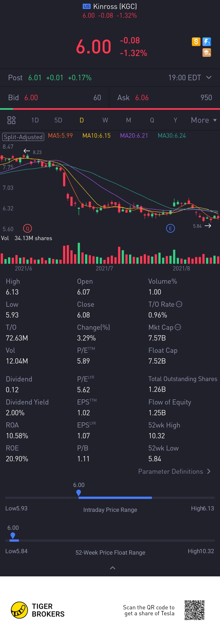Collapse the stock details panel
220x644 pixels.
point(112,568)
